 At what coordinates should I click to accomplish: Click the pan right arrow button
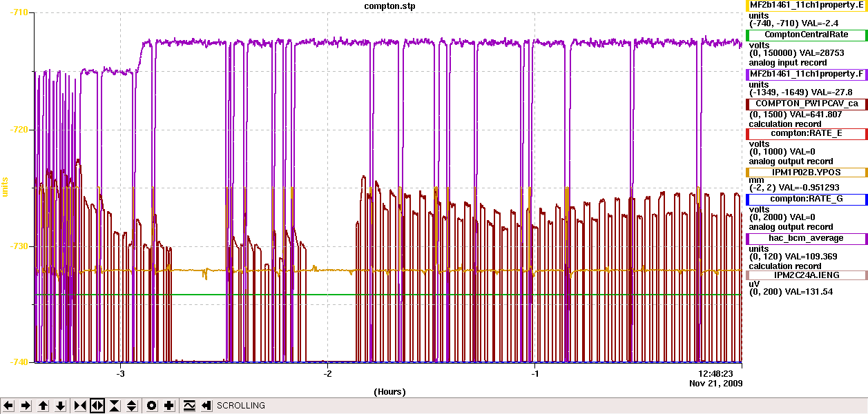pyautogui.click(x=26, y=406)
